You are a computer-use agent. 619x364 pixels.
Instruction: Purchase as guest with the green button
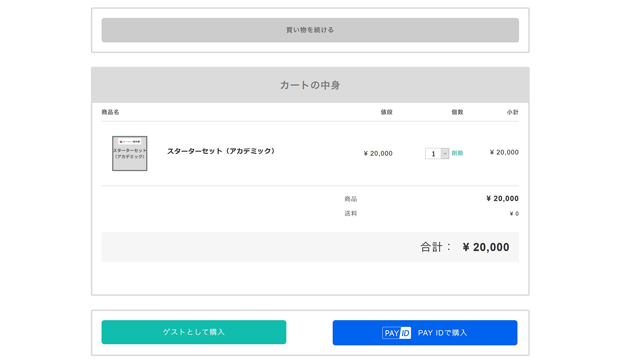pos(194,332)
